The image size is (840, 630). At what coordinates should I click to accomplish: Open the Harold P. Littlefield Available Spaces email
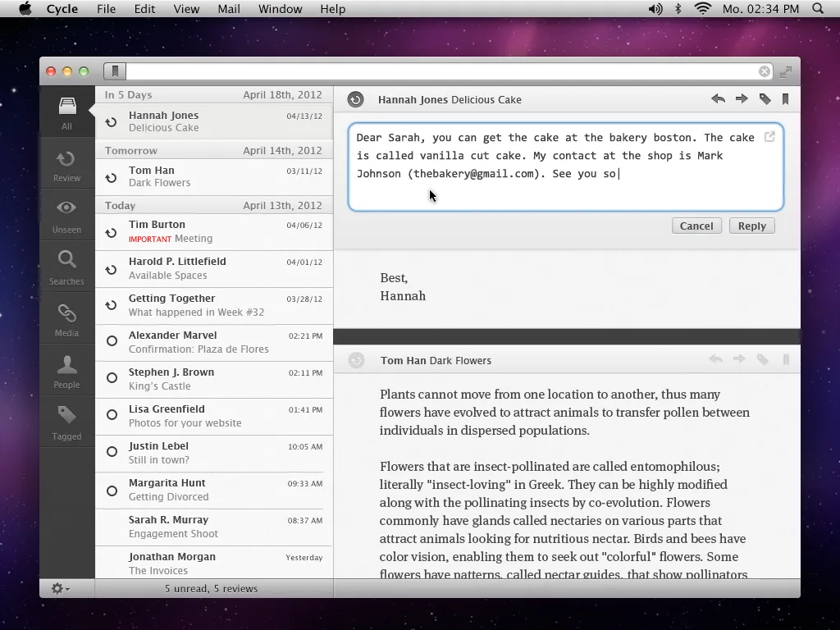[x=214, y=269]
